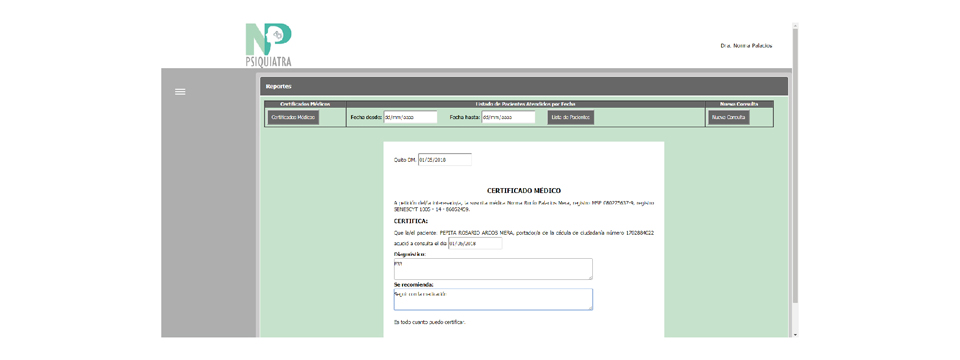Click the Nueva Consulta button
This screenshot has width=960, height=360.
point(729,118)
